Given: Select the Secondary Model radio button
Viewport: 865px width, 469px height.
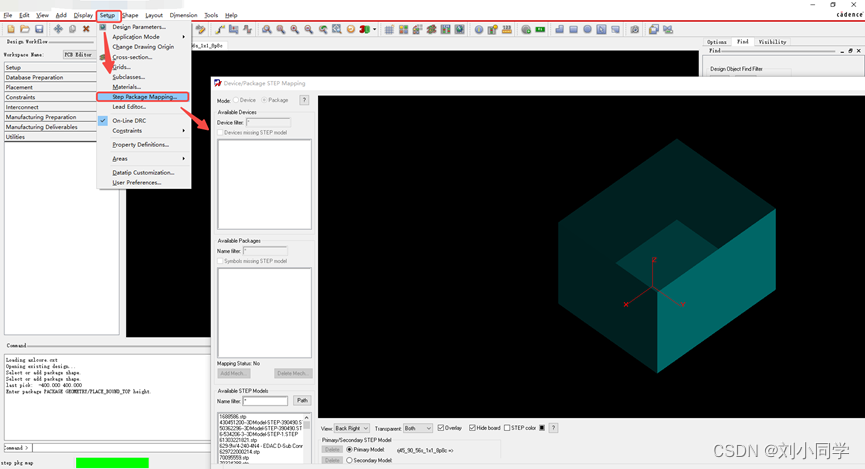Looking at the screenshot, I should click(349, 460).
